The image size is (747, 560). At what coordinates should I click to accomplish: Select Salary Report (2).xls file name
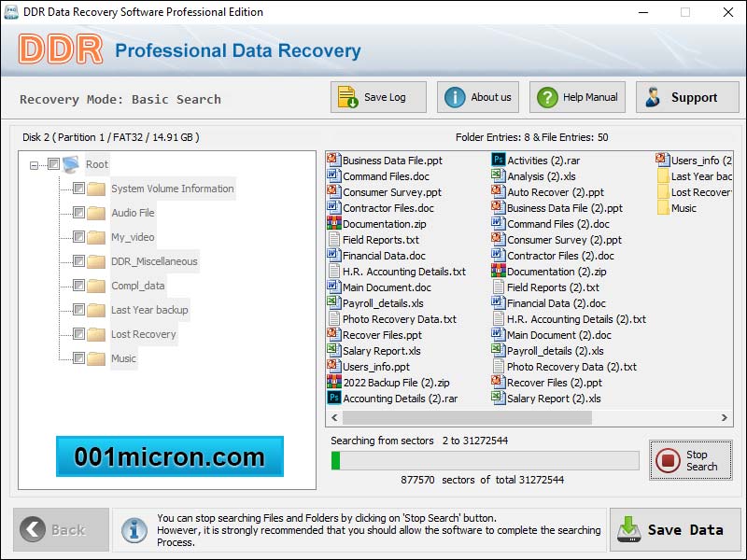pos(554,399)
